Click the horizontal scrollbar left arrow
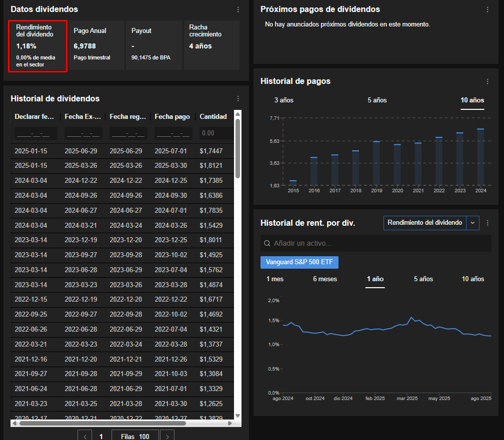 click(14, 424)
